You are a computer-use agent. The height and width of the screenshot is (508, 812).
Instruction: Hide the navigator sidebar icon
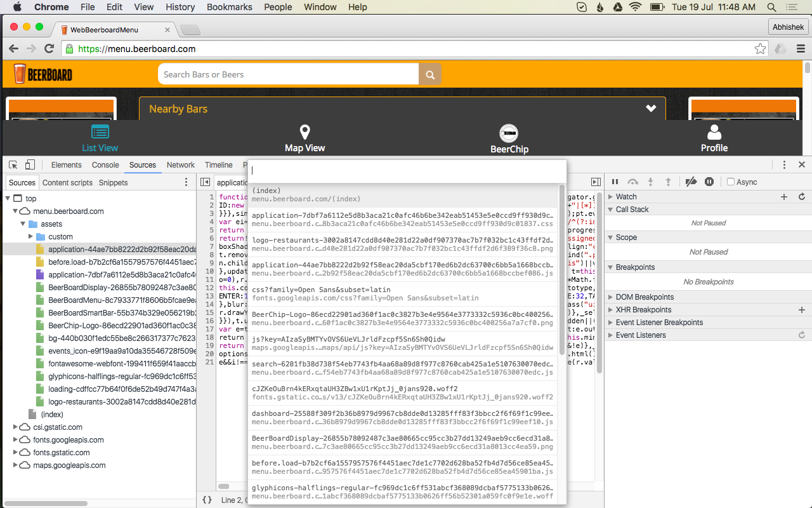click(x=205, y=182)
